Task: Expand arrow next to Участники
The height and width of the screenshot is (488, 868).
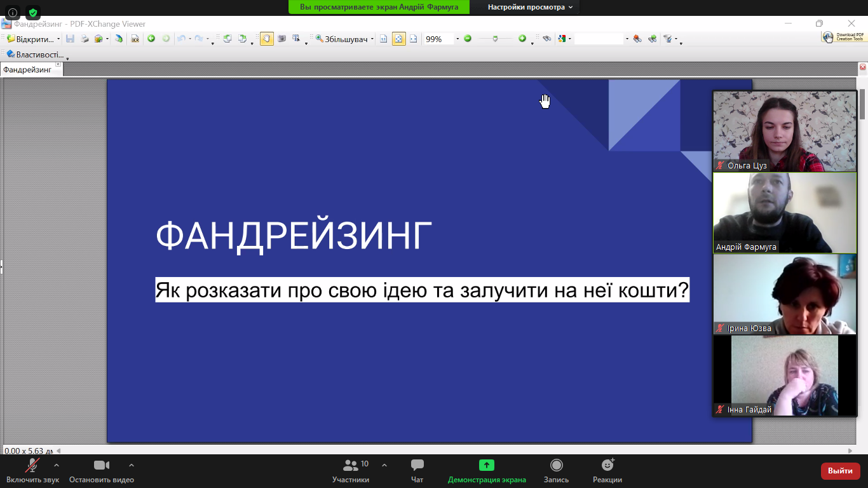Action: [384, 465]
